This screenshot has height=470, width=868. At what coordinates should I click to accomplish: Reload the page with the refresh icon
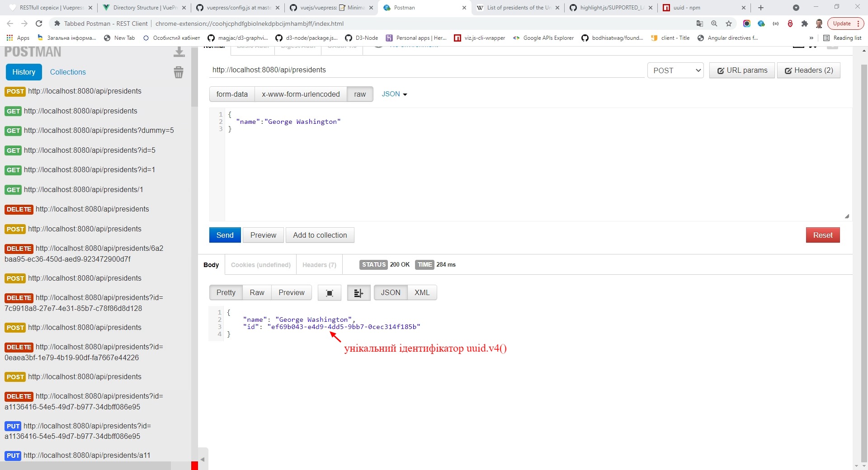(39, 23)
